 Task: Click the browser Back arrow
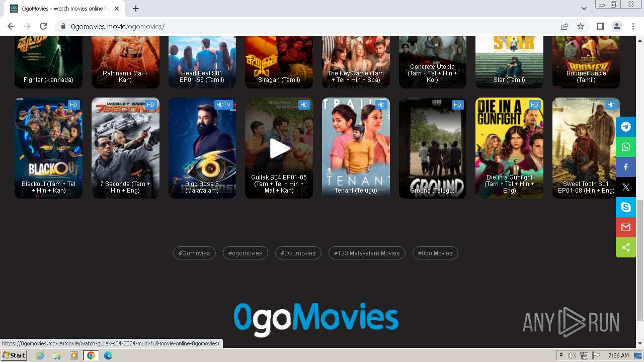[x=11, y=26]
